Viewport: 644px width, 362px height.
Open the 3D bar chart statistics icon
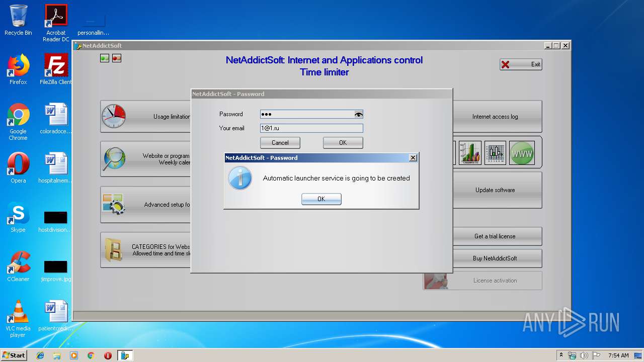coord(470,153)
